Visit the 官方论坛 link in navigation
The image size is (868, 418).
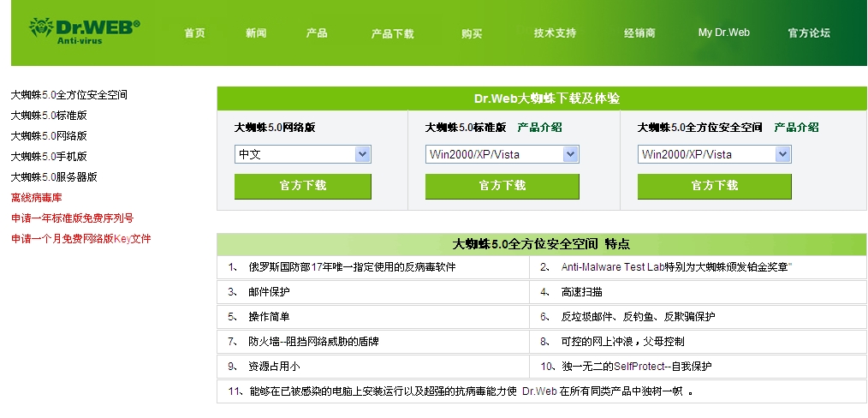coord(809,33)
